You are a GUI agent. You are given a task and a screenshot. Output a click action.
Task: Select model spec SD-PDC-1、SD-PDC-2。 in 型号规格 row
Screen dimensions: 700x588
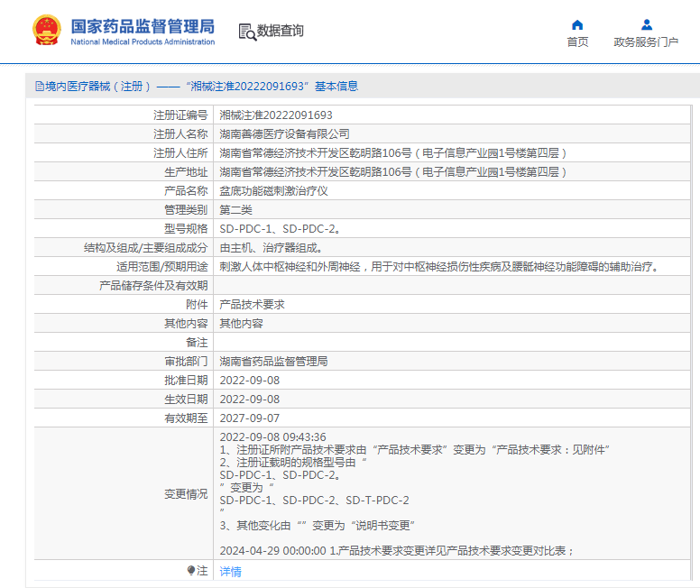[x=281, y=229]
